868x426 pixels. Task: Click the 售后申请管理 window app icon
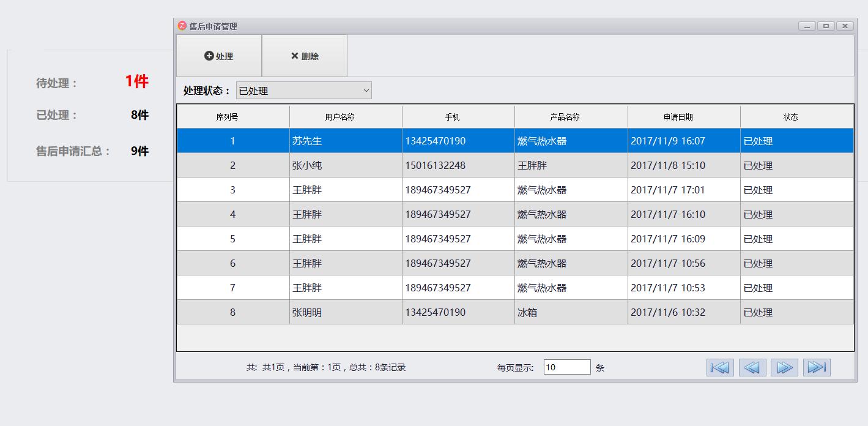[x=182, y=26]
